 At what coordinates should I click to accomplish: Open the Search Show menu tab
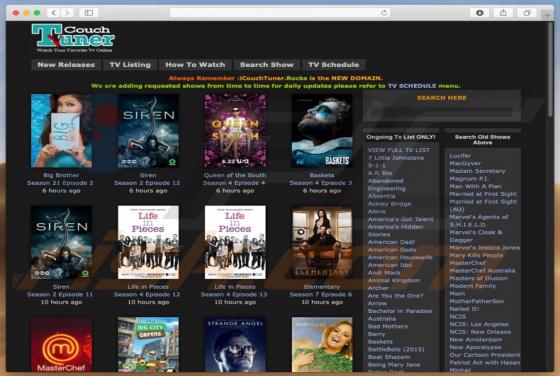tap(267, 65)
